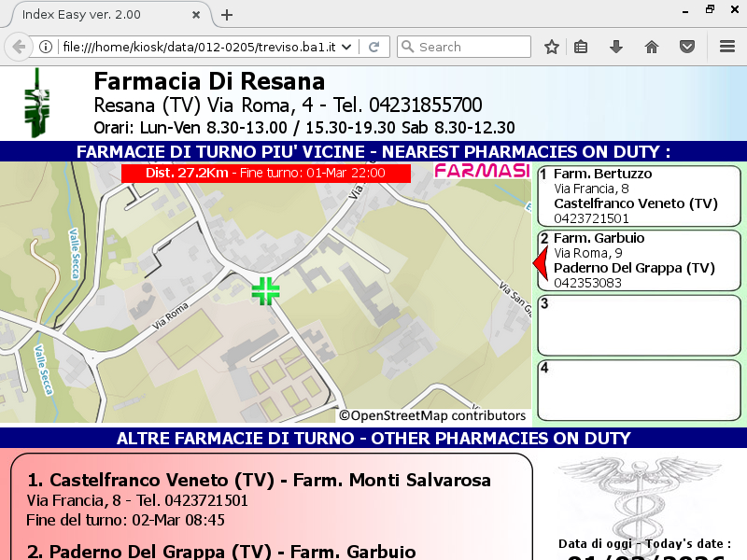This screenshot has width=747, height=560.
Task: Click the browser back arrow button
Action: click(x=19, y=47)
